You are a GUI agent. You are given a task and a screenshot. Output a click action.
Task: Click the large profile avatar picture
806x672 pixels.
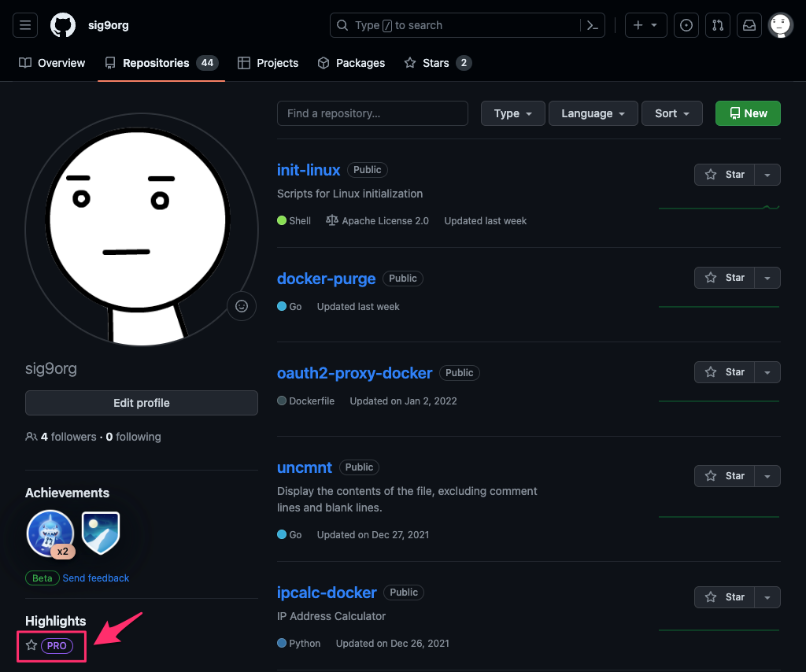[142, 230]
